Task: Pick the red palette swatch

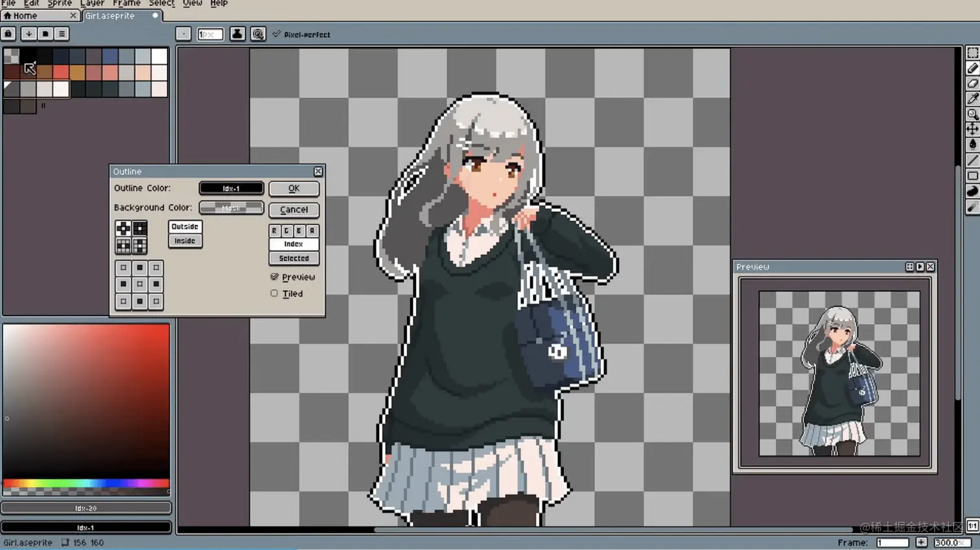Action: point(61,72)
